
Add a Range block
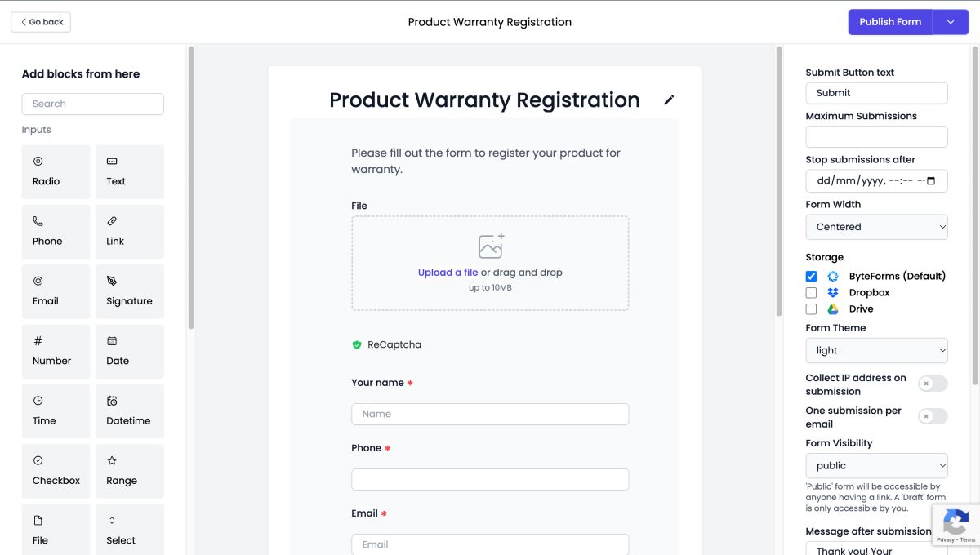point(129,471)
